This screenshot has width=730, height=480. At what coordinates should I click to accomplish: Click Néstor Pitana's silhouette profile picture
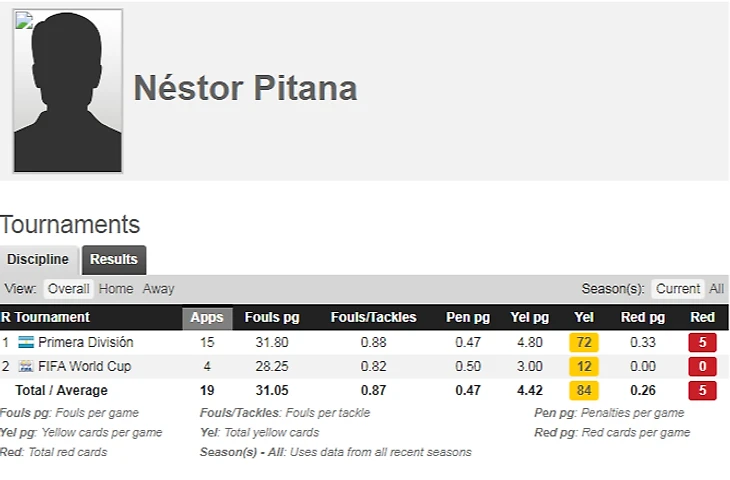click(68, 91)
